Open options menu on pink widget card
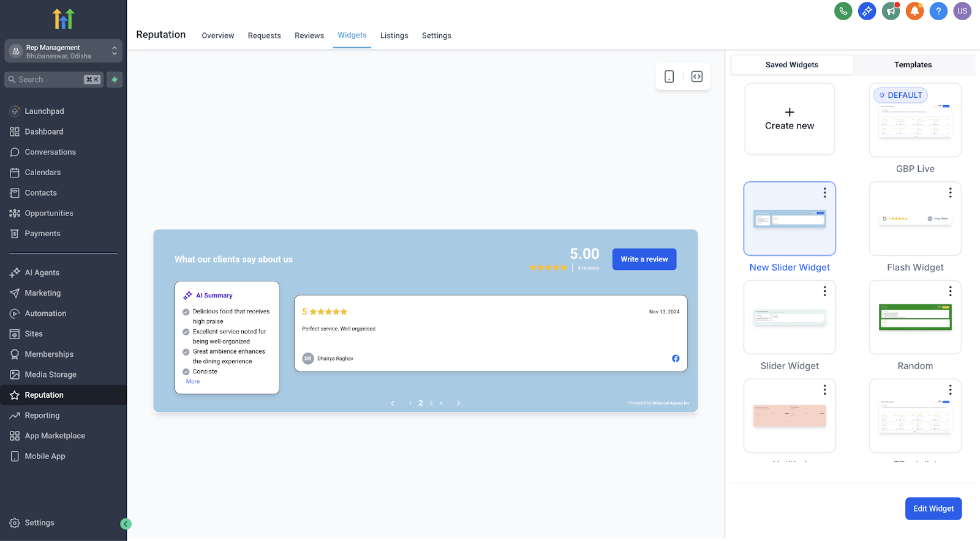Screen dimensions: 980x541 [x=824, y=390]
